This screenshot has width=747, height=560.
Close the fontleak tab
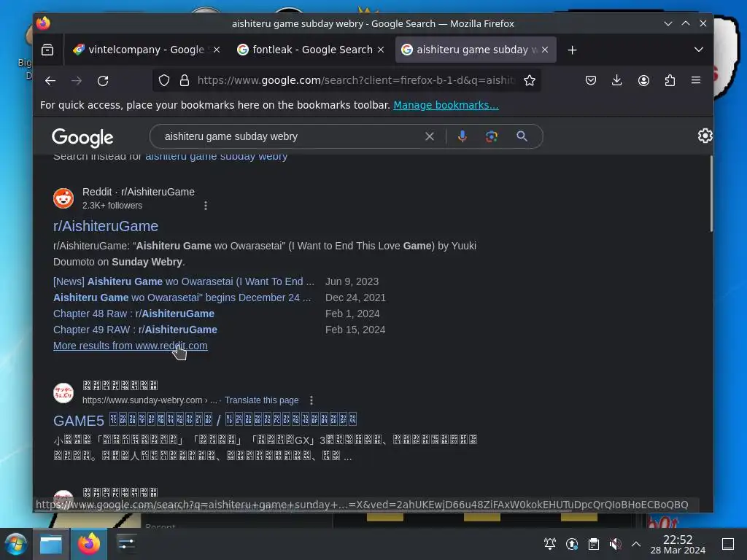(381, 50)
